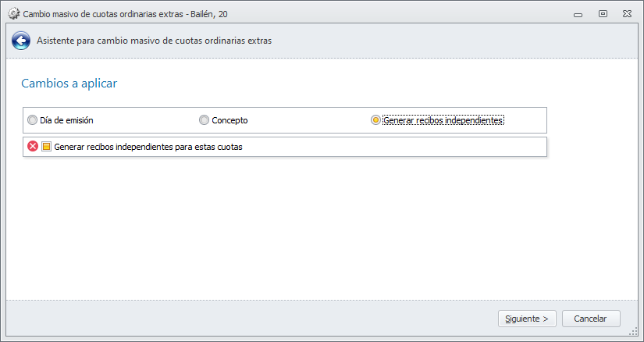The height and width of the screenshot is (342, 644).
Task: Select the "Generar recibos independientes" radio button
Action: pos(375,120)
